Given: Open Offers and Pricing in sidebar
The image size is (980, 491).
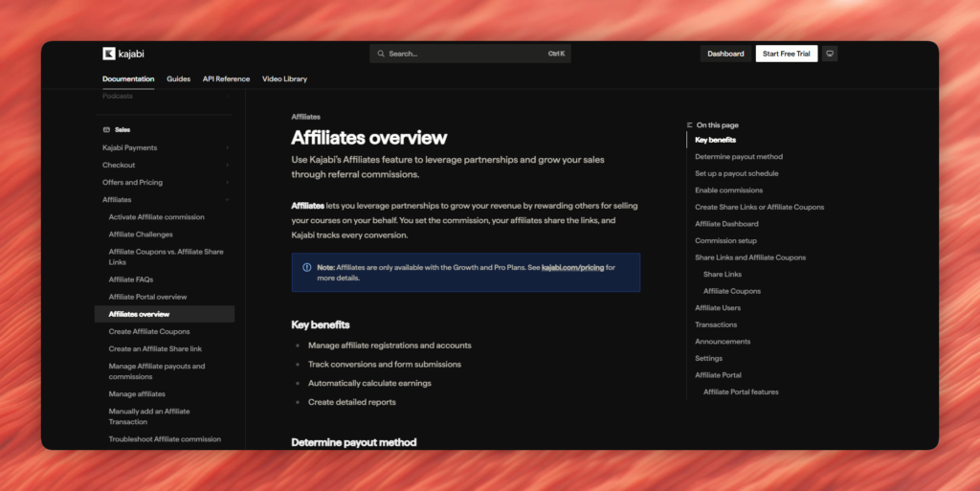Looking at the screenshot, I should 132,183.
